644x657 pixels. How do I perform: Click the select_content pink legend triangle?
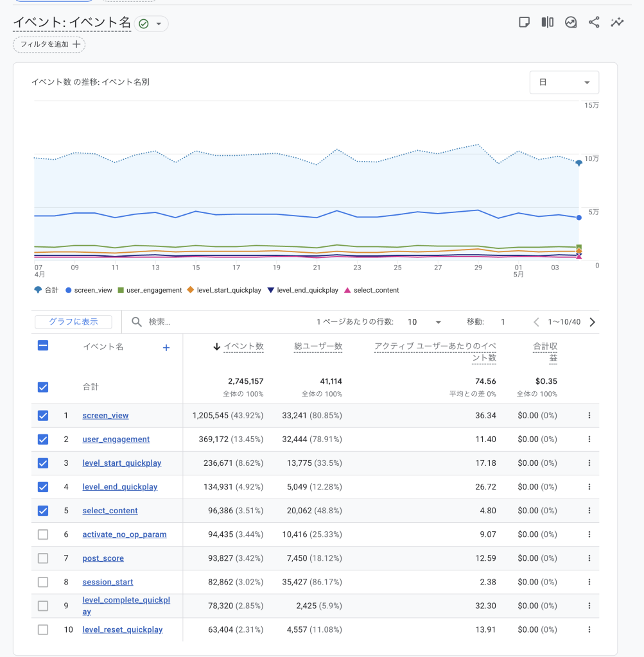[x=347, y=290]
